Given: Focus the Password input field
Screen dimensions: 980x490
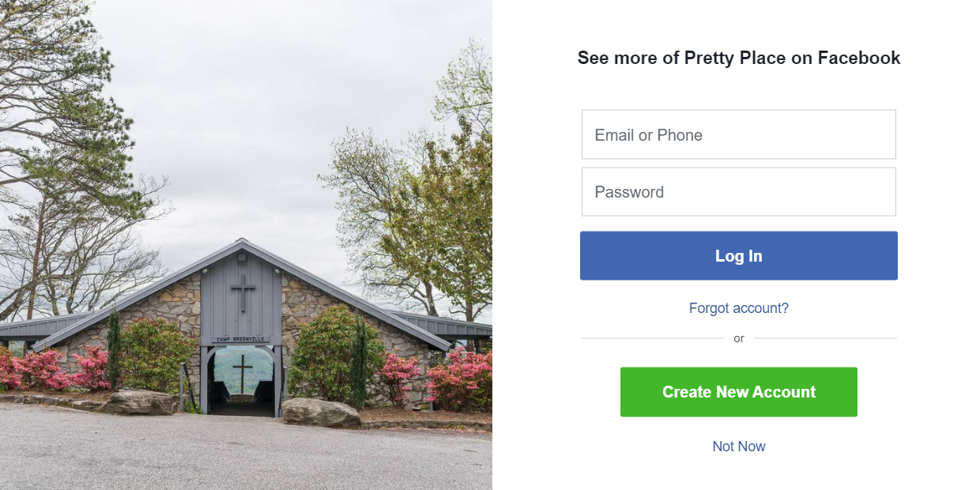Looking at the screenshot, I should click(738, 192).
